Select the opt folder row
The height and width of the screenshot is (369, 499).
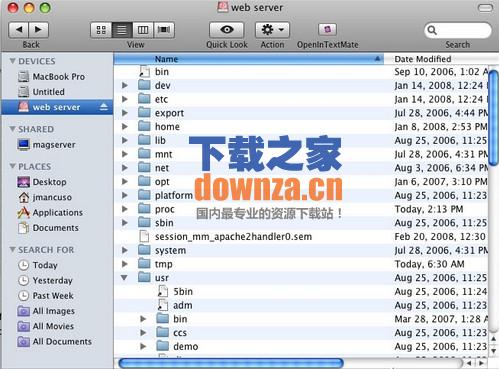301,182
